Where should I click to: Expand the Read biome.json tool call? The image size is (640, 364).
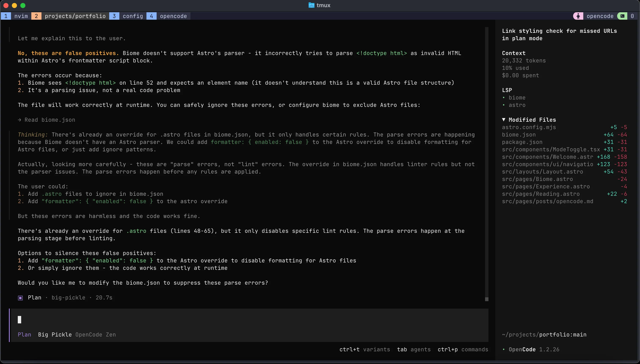(x=50, y=120)
